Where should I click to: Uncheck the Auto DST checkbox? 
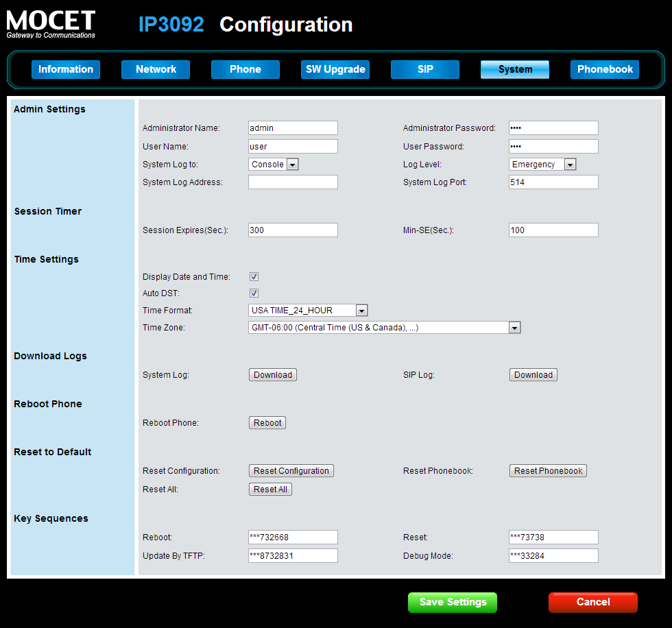(x=254, y=293)
